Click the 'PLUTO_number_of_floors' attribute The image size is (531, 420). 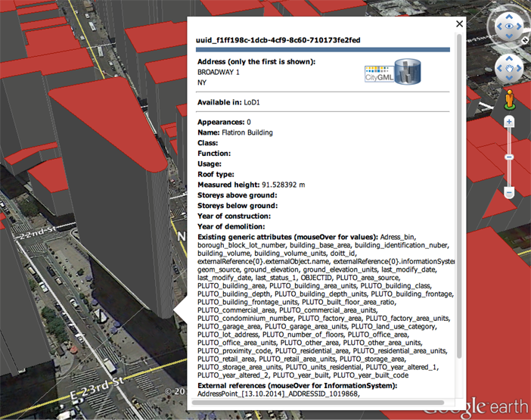pos(303,334)
